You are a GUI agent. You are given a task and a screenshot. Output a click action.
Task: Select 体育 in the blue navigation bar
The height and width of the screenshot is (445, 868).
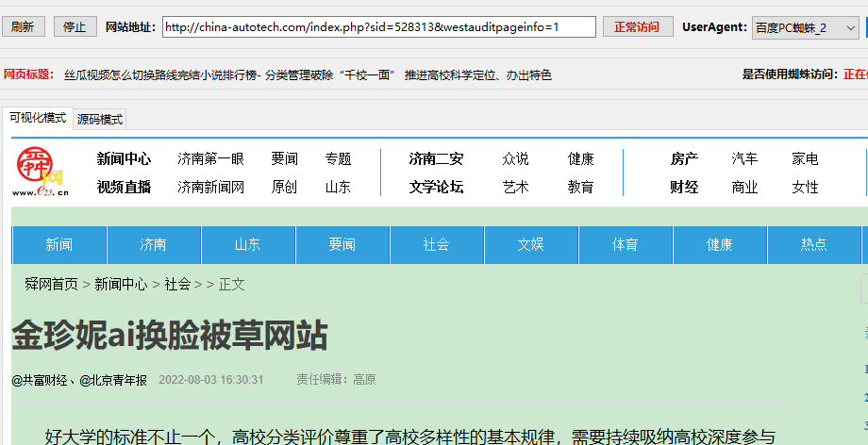(626, 244)
